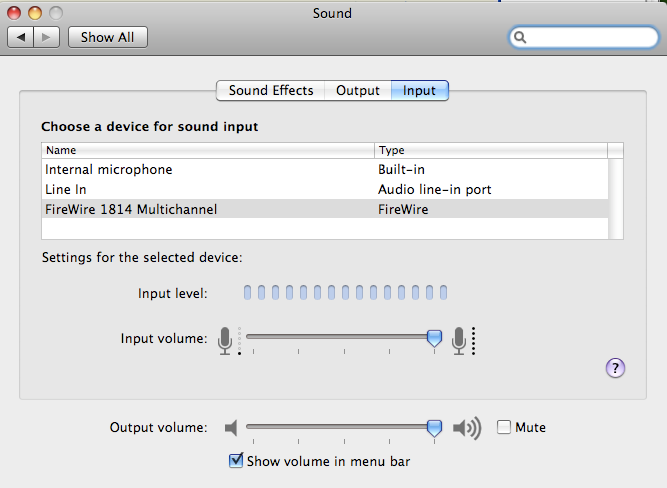667x488 pixels.
Task: Select the Line In input device
Action: click(x=325, y=189)
